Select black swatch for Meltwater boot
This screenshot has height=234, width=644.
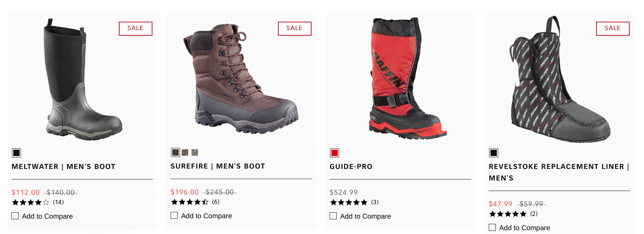16,153
